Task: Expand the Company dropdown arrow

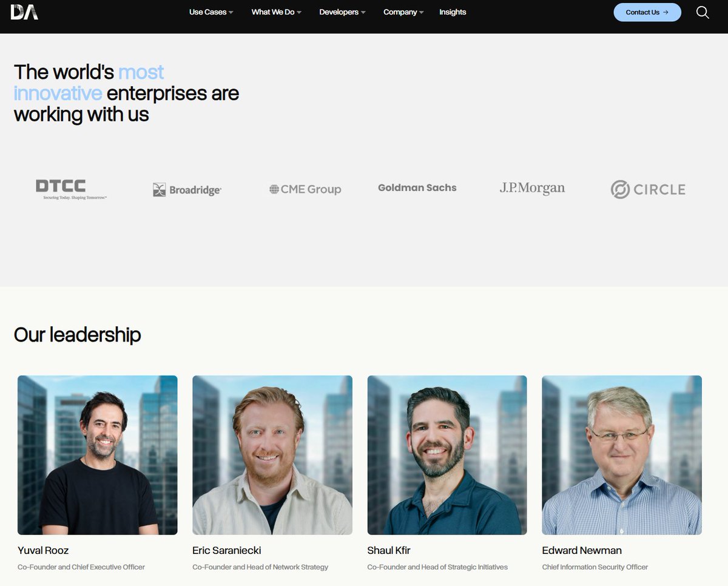Action: point(421,13)
